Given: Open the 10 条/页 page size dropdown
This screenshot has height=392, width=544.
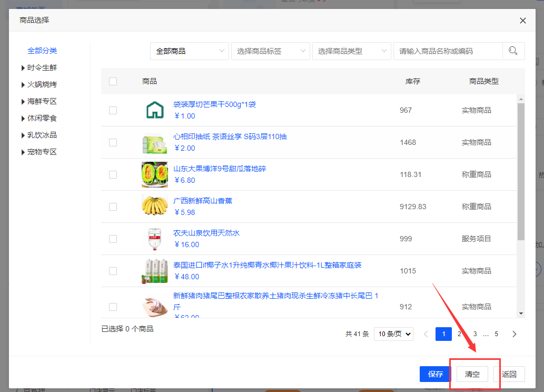Looking at the screenshot, I should pyautogui.click(x=393, y=334).
